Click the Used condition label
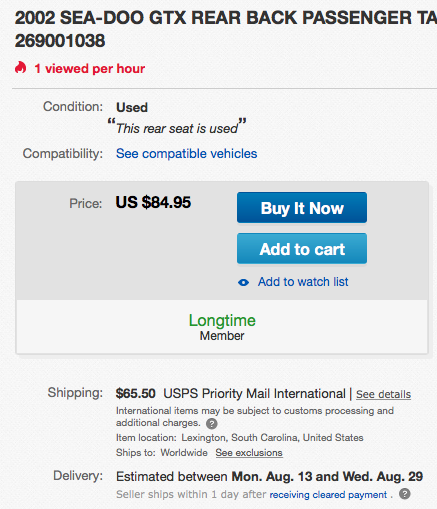This screenshot has height=509, width=437. click(132, 107)
